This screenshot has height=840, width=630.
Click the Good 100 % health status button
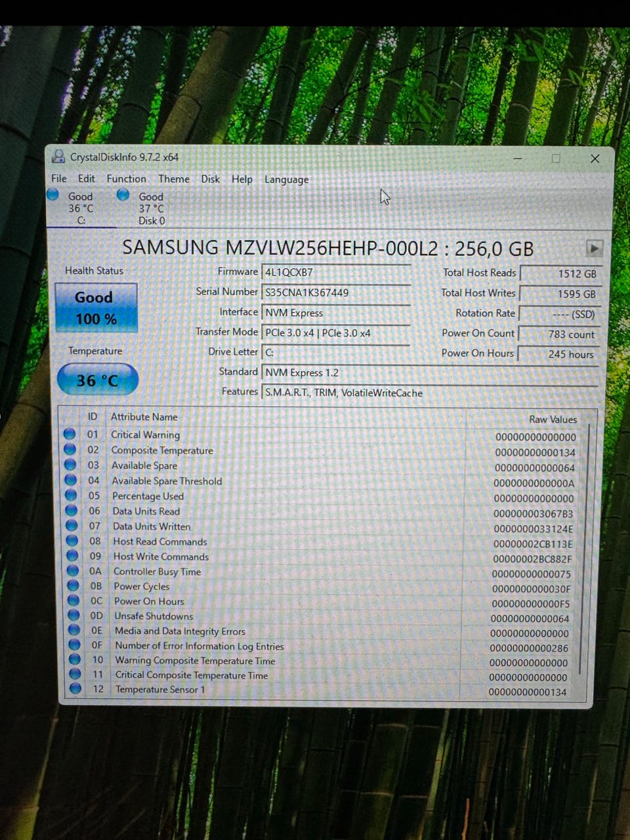click(x=96, y=308)
